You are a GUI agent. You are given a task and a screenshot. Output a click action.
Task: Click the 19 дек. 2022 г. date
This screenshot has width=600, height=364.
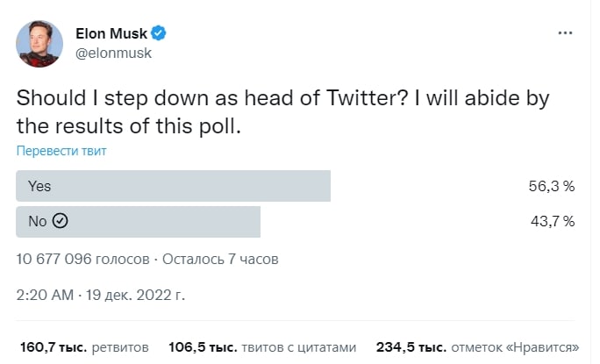136,294
